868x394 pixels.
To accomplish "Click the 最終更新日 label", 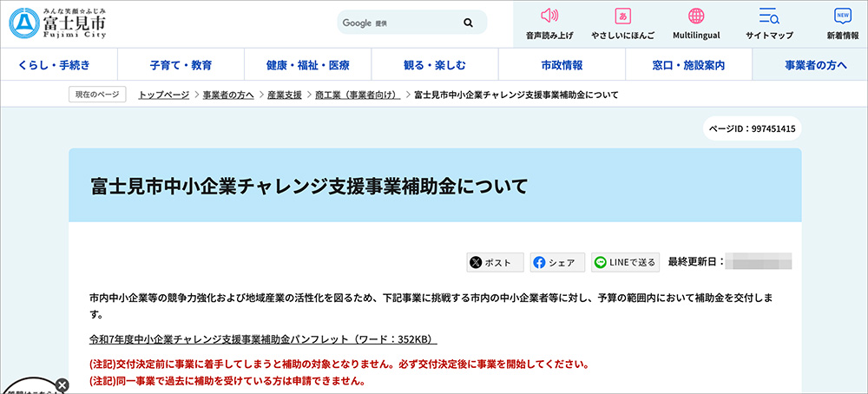I will [x=696, y=262].
